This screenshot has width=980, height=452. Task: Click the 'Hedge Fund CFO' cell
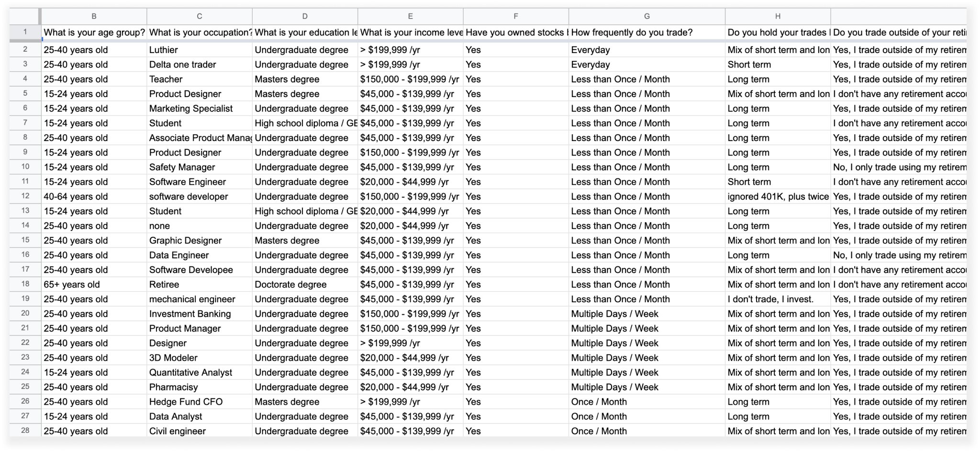200,402
